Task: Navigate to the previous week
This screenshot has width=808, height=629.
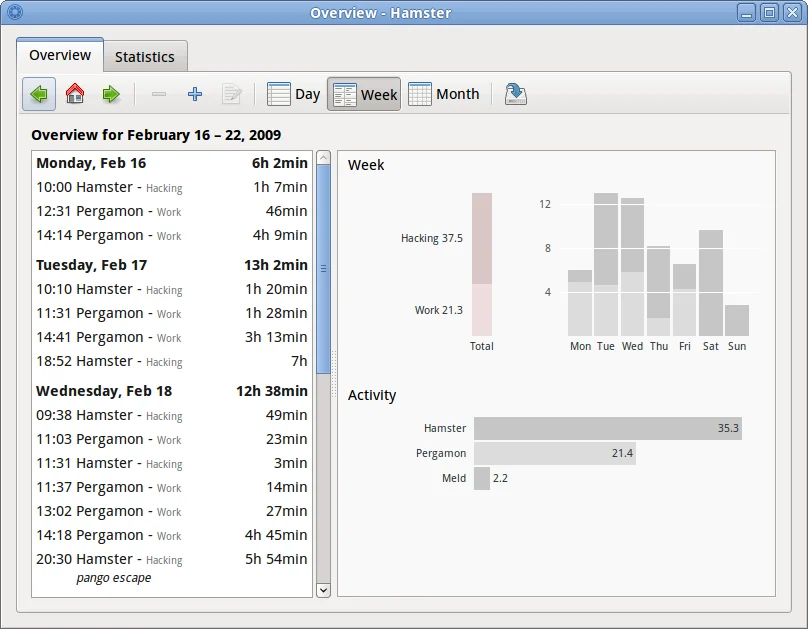Action: tap(40, 94)
